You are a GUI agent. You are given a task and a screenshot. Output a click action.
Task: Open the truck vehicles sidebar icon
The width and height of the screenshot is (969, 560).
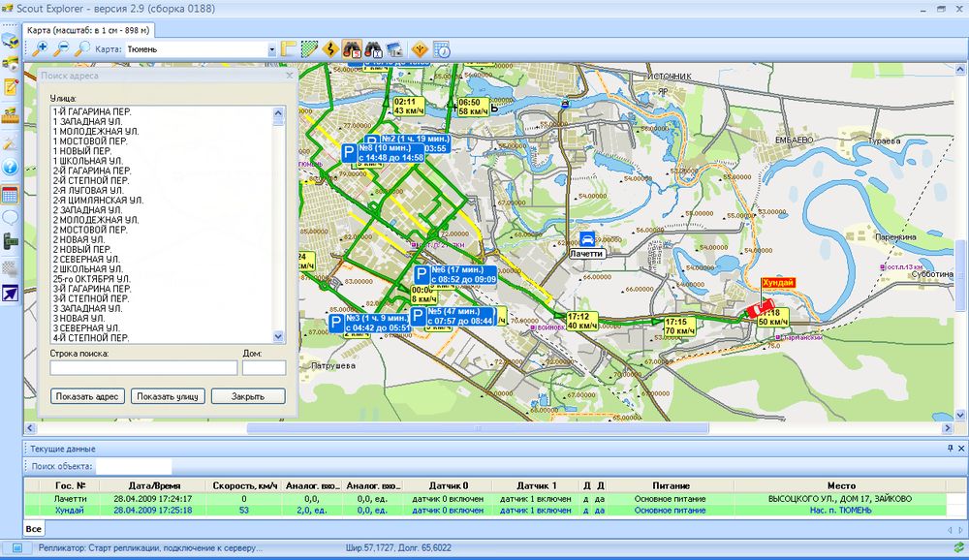pos(11,40)
